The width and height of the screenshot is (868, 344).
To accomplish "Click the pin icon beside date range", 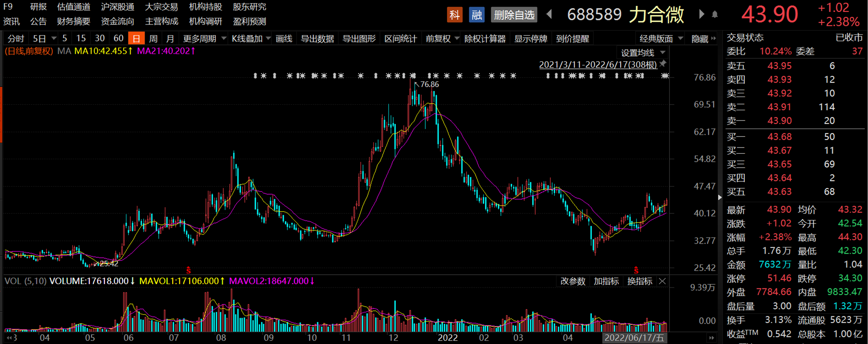I will click(663, 64).
